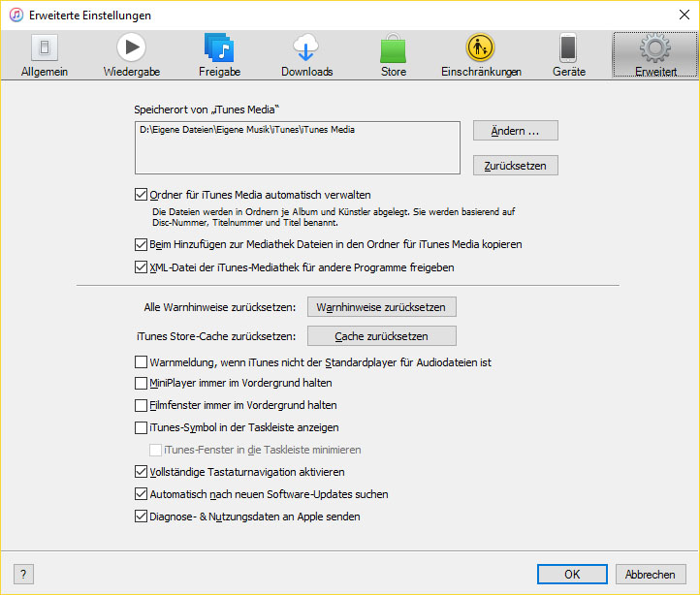Open the Allgemein preferences pane
This screenshot has width=700, height=595.
pos(45,55)
